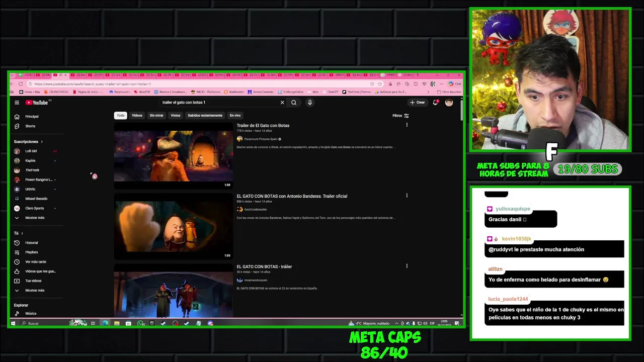The height and width of the screenshot is (362, 644).
Task: Open Claro Sports subscription channel
Action: tap(34, 209)
